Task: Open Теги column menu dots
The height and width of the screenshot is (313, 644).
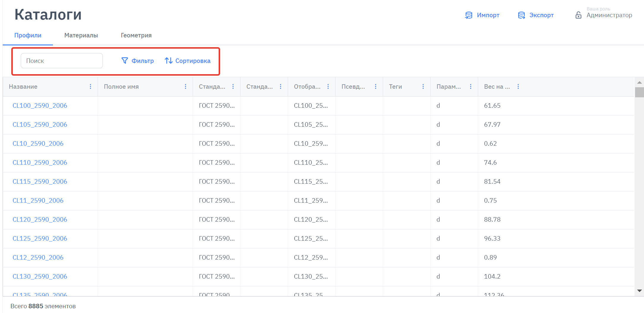Action: [x=423, y=86]
